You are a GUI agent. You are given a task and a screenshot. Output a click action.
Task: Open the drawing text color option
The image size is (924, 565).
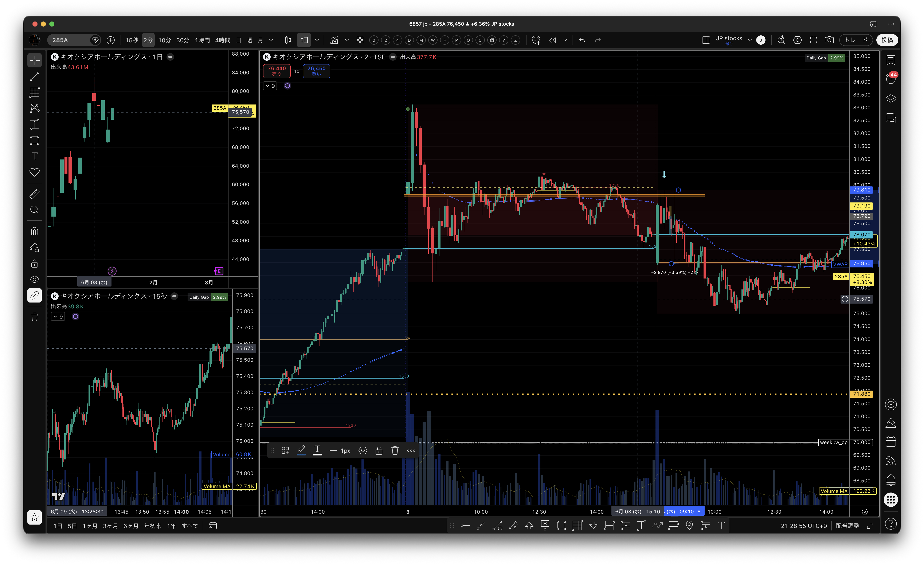[x=317, y=450]
